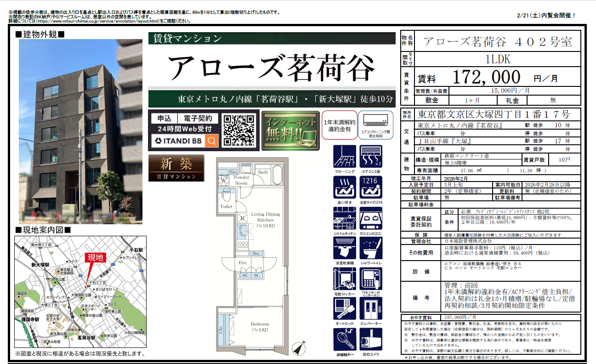Click the エアコン2基 air conditioner icon

(371, 157)
